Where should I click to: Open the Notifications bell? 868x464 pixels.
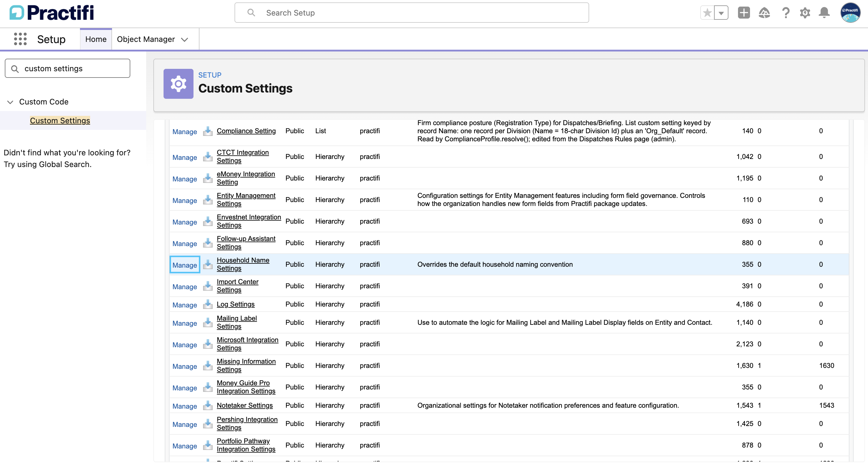point(824,13)
